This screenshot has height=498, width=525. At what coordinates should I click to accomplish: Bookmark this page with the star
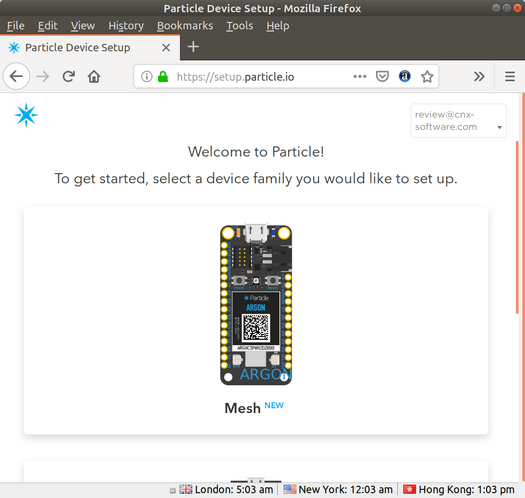tap(427, 76)
